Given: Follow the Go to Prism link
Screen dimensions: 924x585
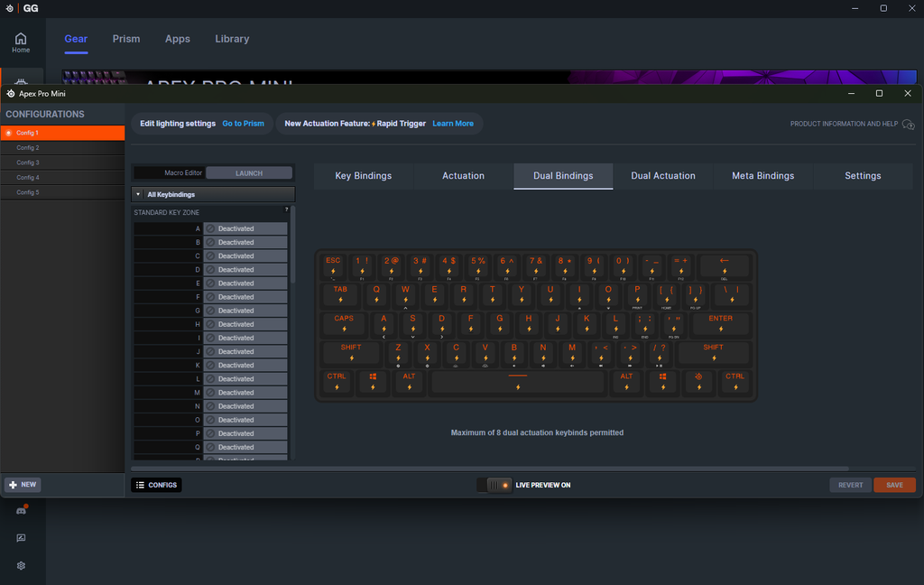Looking at the screenshot, I should [243, 124].
